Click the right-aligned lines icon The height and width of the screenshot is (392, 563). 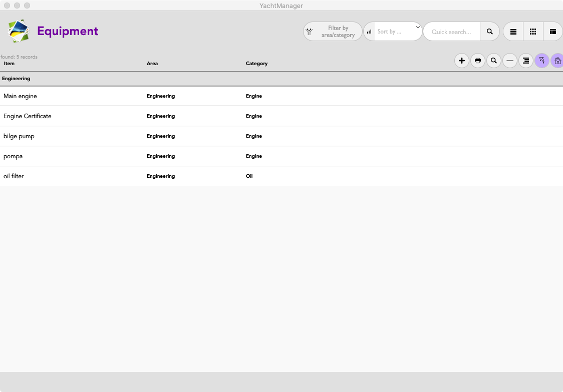point(525,61)
